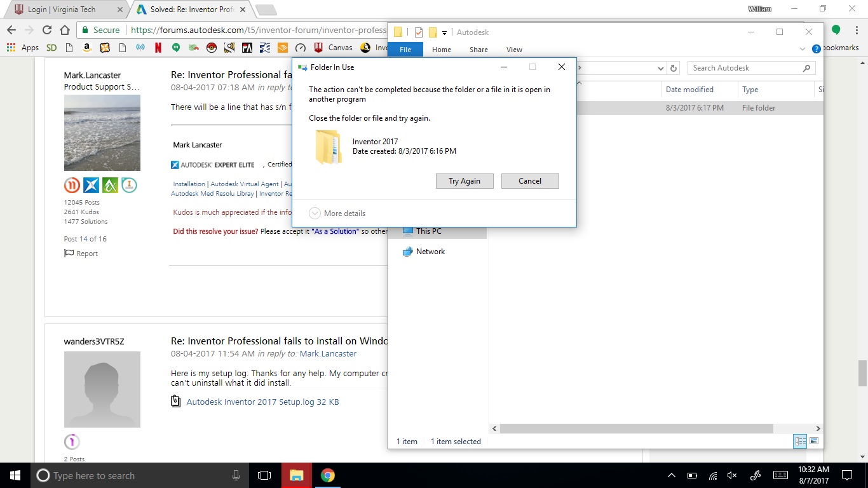Open the Pokeball bookmark icon
Viewport: 868px width, 488px height.
tap(212, 48)
